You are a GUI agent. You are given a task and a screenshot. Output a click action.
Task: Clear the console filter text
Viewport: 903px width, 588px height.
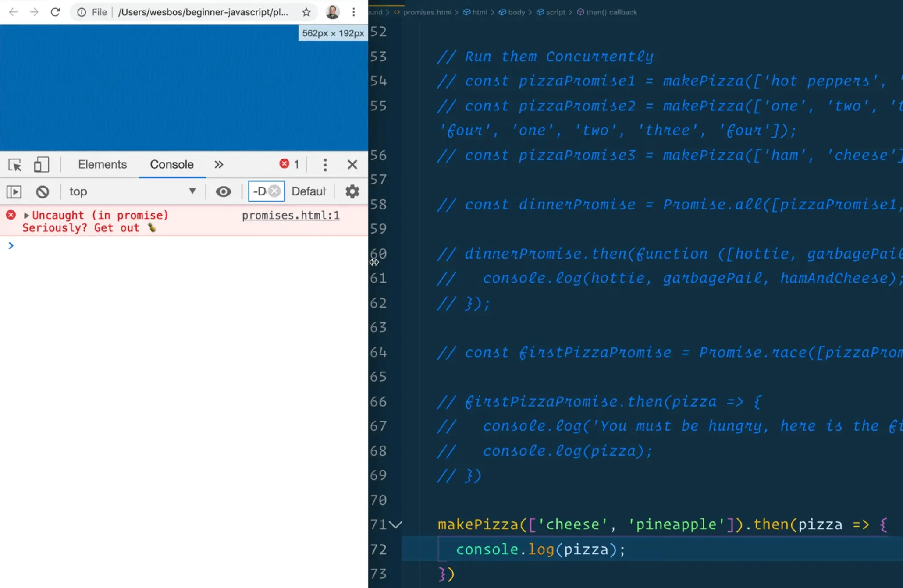pos(275,191)
